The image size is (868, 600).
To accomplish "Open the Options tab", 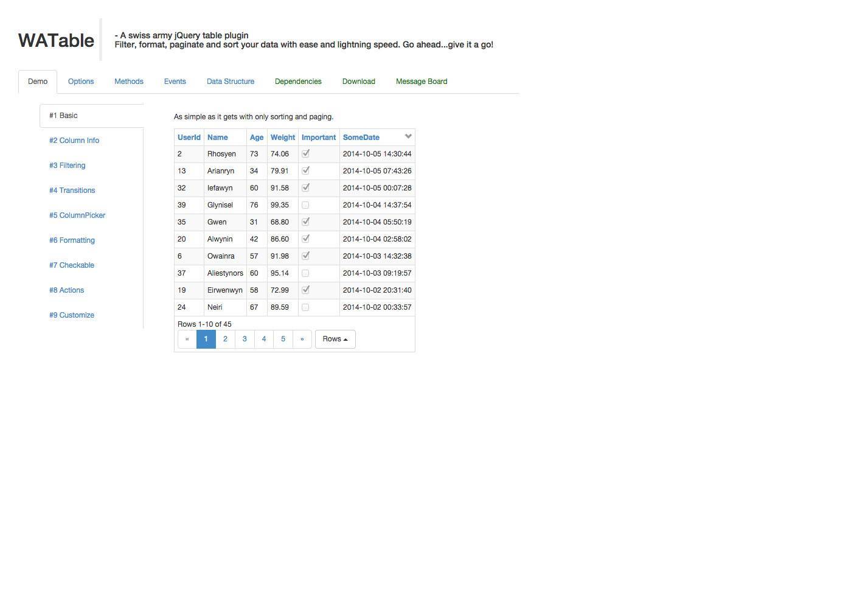I will (x=81, y=82).
